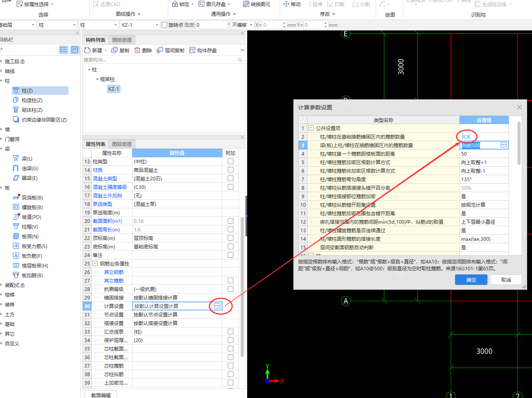Close the 计算参数设置 dialog

pyautogui.click(x=519, y=107)
